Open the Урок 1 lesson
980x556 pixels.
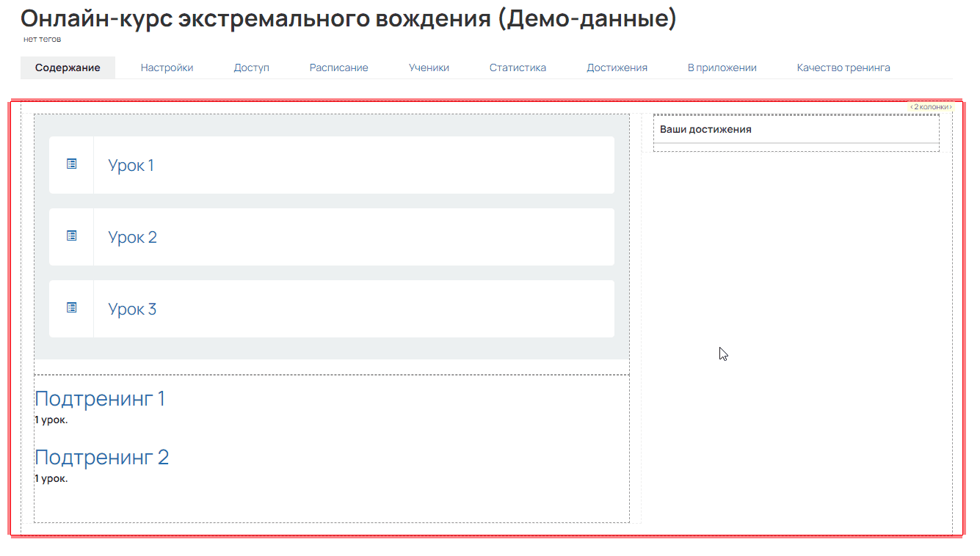pos(131,164)
